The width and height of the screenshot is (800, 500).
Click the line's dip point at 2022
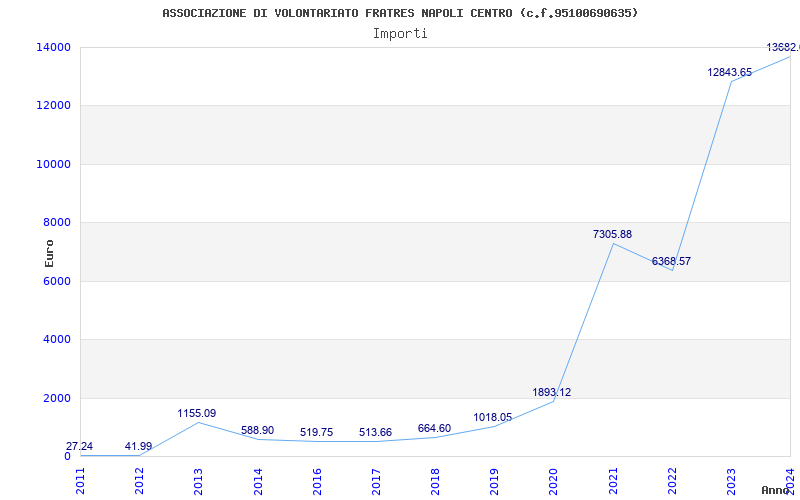(x=672, y=270)
